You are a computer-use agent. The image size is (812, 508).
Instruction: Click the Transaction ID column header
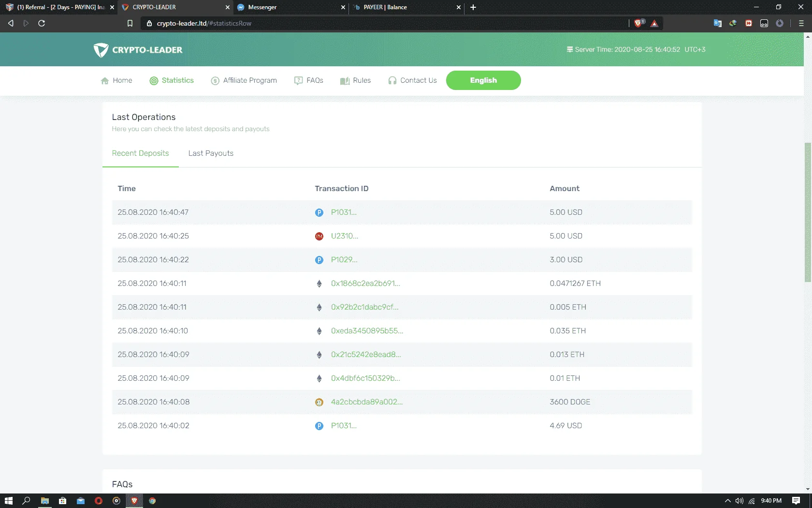(342, 189)
